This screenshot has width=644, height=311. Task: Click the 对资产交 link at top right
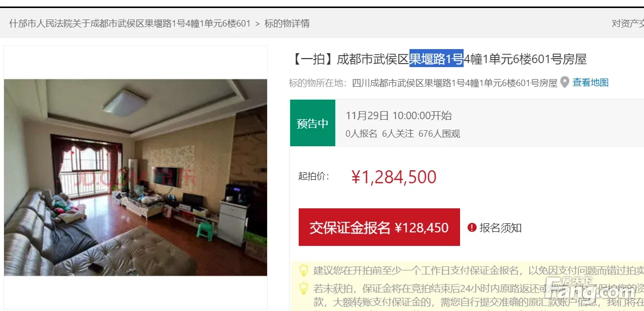(627, 24)
